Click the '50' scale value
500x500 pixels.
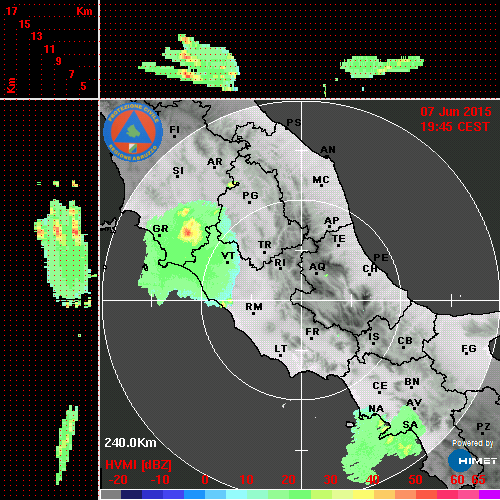415,480
